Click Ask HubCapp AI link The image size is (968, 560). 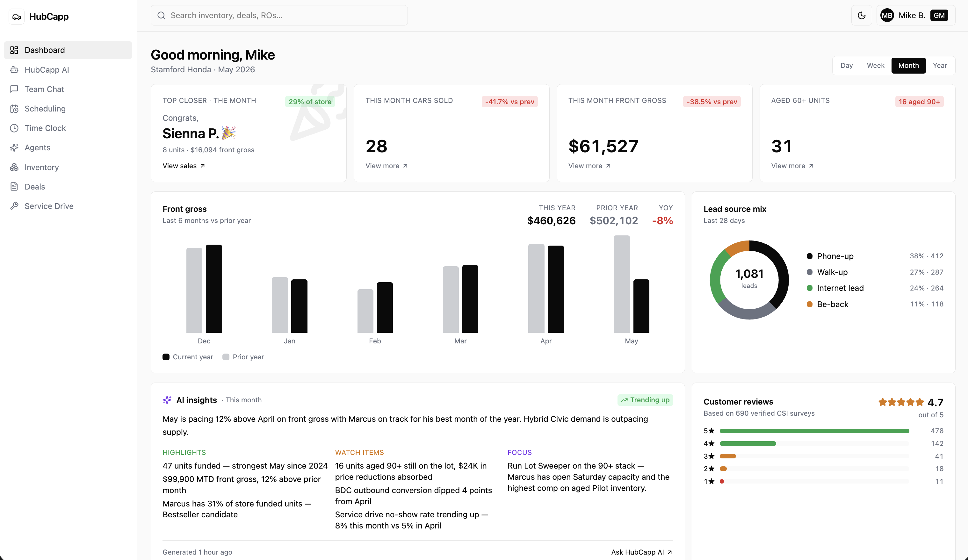click(641, 552)
